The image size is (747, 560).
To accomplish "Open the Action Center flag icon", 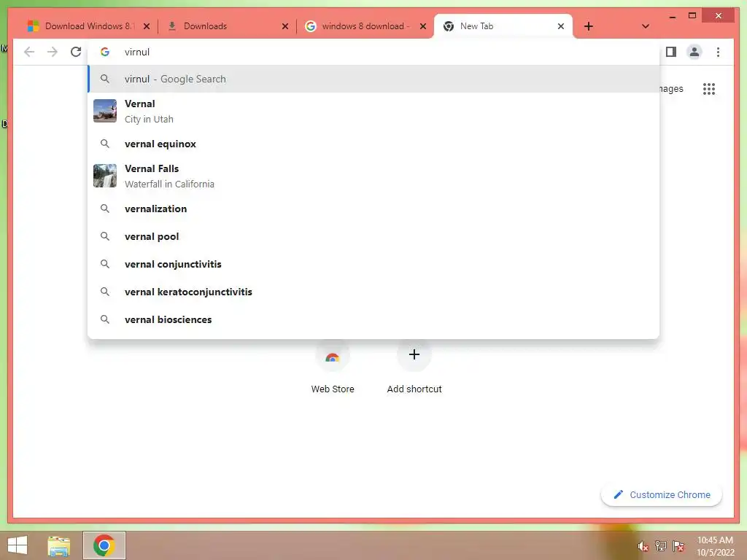I will (678, 545).
